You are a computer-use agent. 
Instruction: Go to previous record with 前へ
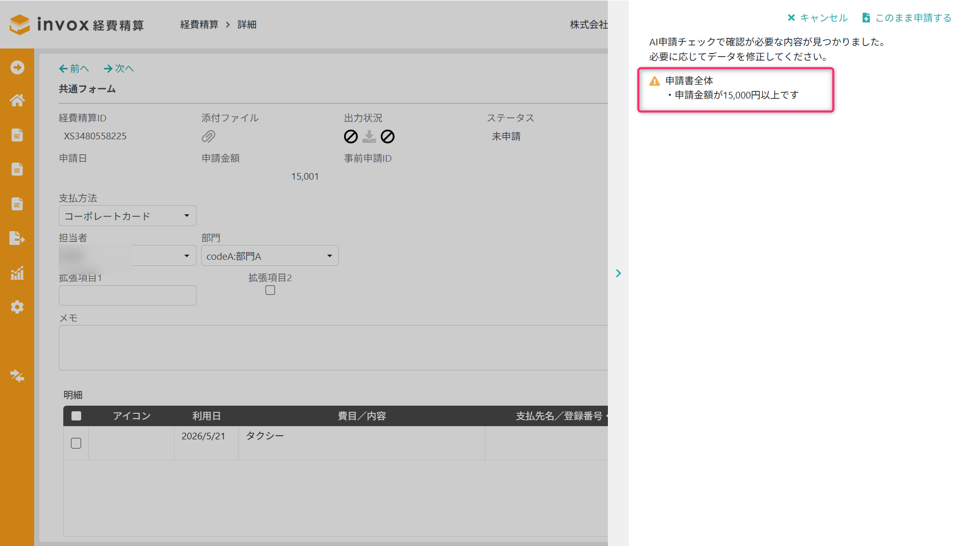74,68
